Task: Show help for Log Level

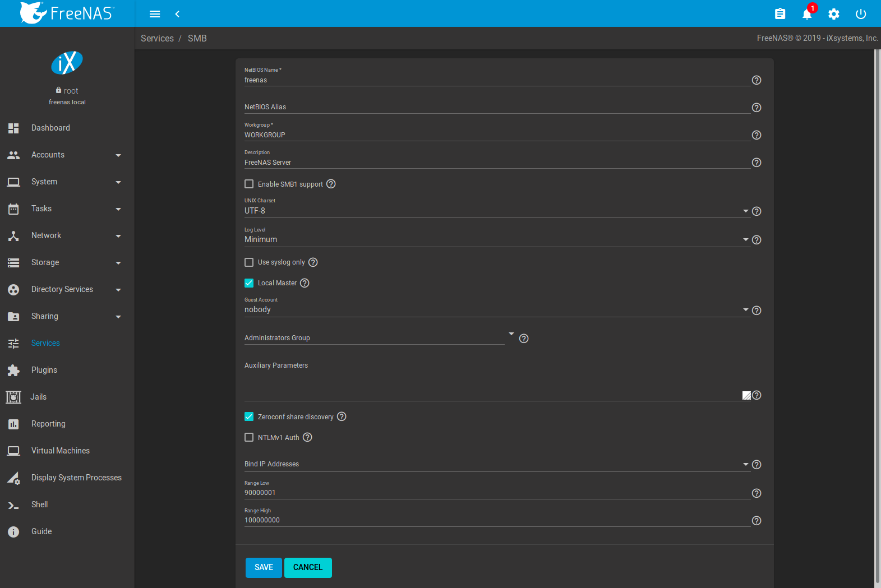Action: 757,240
